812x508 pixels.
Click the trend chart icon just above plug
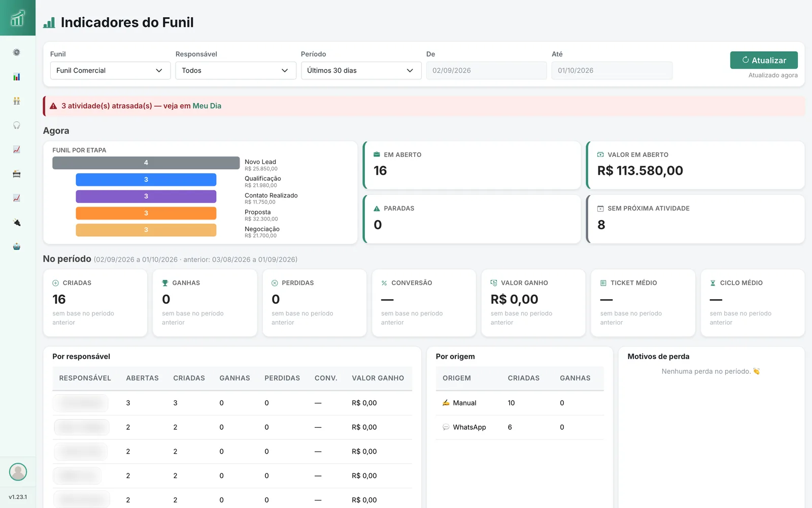click(17, 198)
